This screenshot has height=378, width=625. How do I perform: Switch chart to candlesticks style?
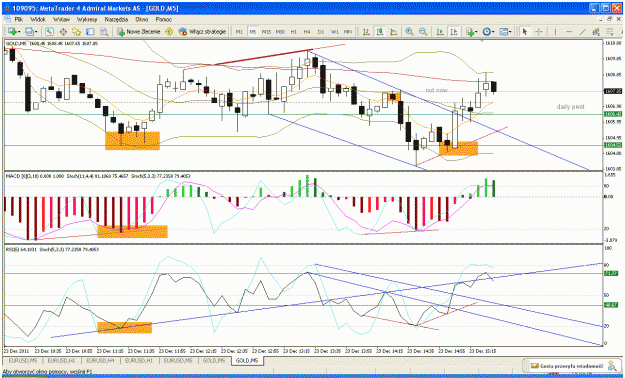[380, 32]
